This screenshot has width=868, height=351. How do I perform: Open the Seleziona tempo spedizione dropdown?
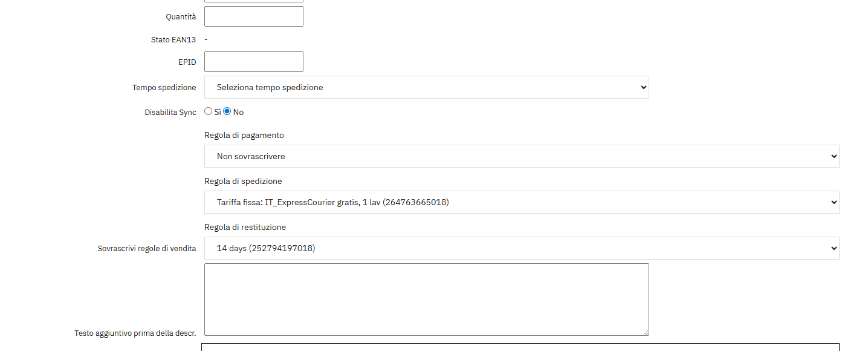coord(427,87)
